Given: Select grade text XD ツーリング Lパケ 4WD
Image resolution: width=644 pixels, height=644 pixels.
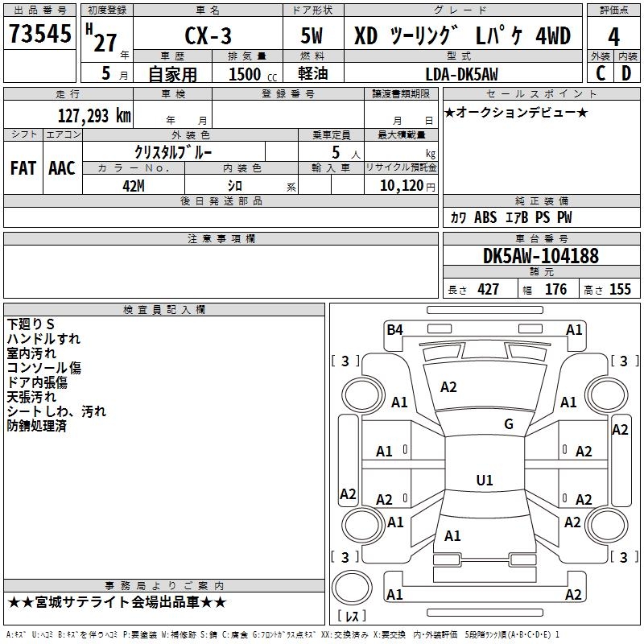Looking at the screenshot, I should 462,35.
